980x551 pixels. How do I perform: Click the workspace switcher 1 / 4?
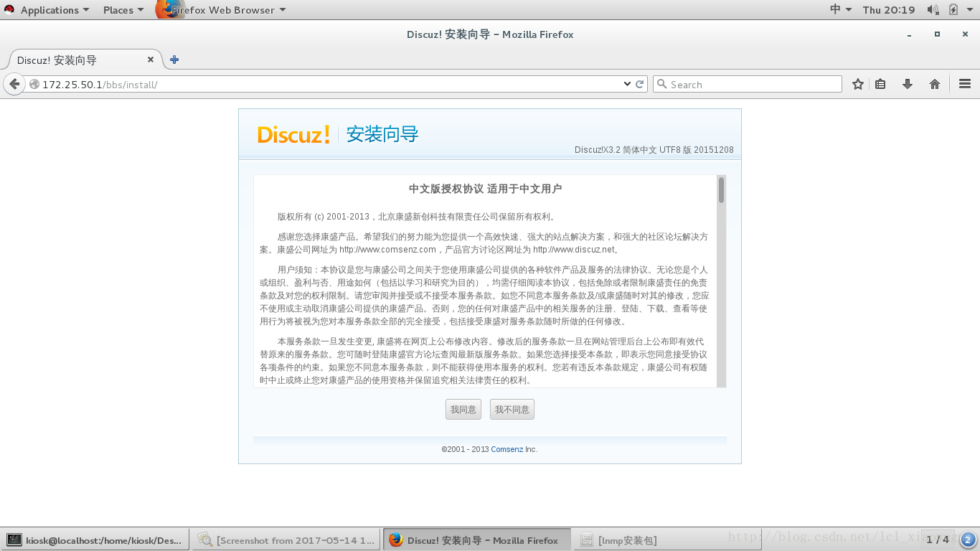(x=938, y=540)
